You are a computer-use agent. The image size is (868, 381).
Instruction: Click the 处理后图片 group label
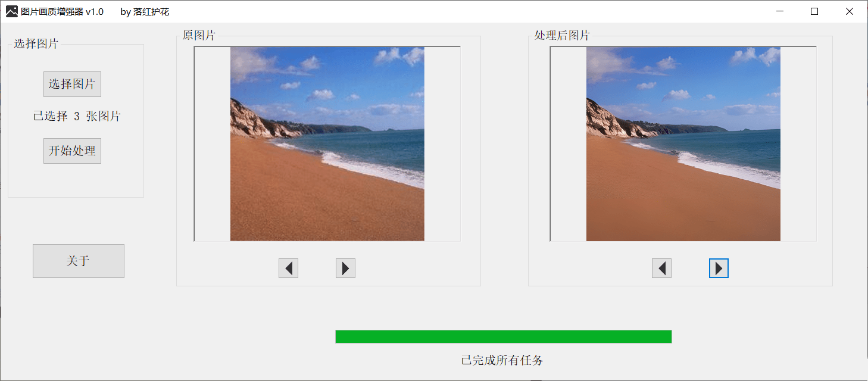tap(562, 35)
